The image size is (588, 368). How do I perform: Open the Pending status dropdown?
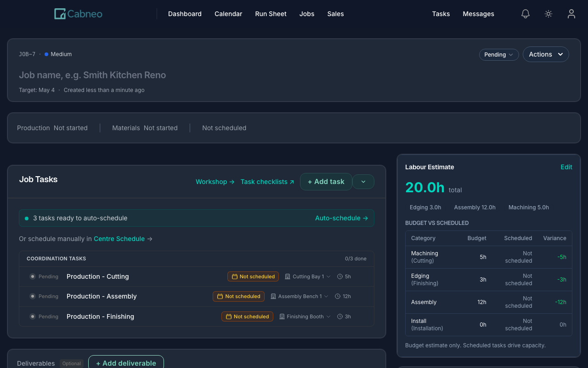click(x=499, y=54)
